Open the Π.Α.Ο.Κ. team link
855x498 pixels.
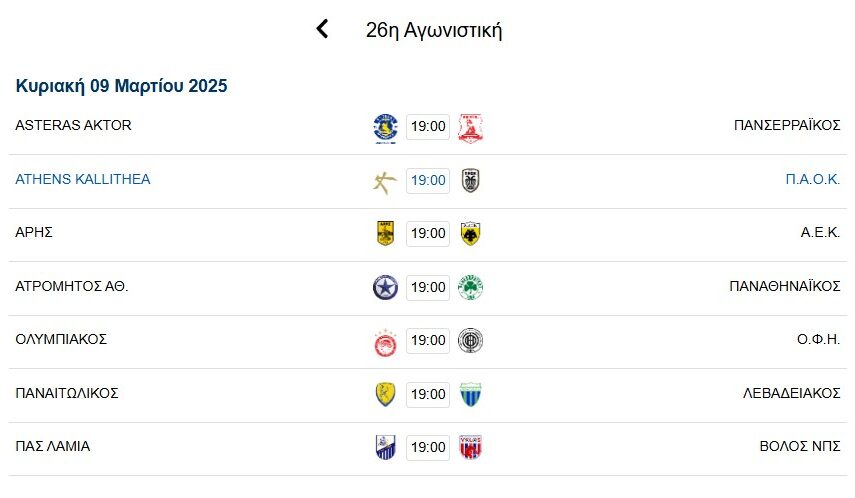coord(812,180)
